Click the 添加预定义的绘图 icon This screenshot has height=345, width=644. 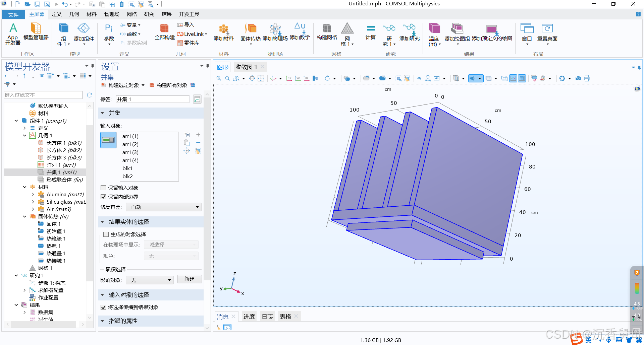[492, 32]
